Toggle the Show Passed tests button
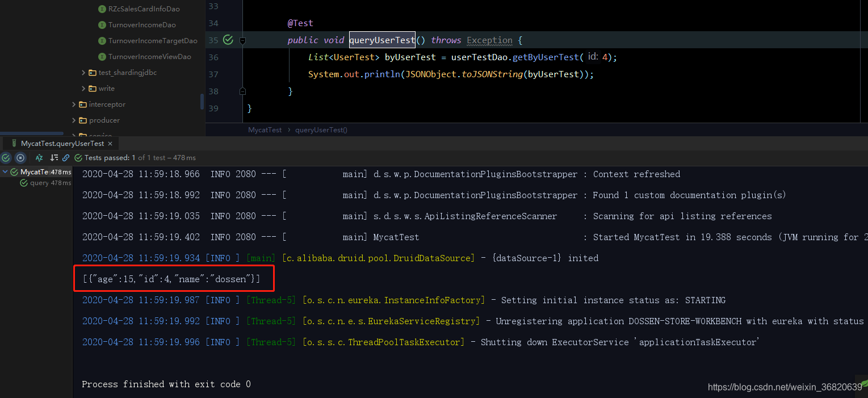868x398 pixels. pyautogui.click(x=6, y=158)
